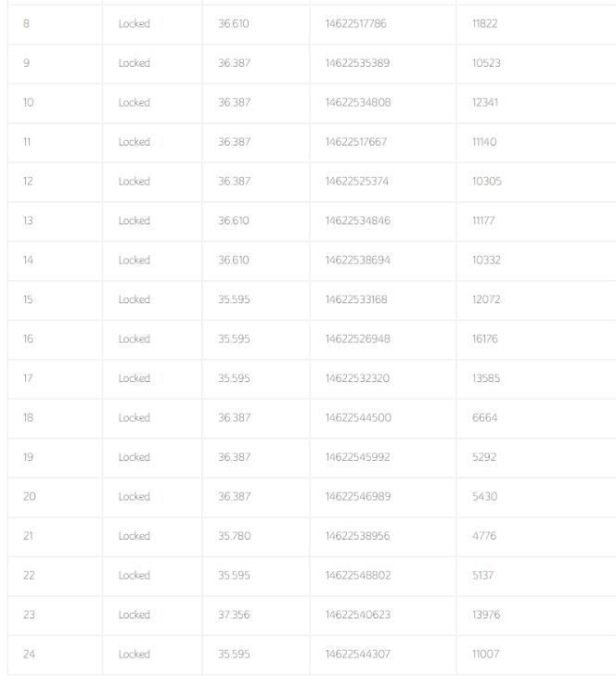Click the value 16176 cell
The height and width of the screenshot is (688, 616).
pos(484,339)
